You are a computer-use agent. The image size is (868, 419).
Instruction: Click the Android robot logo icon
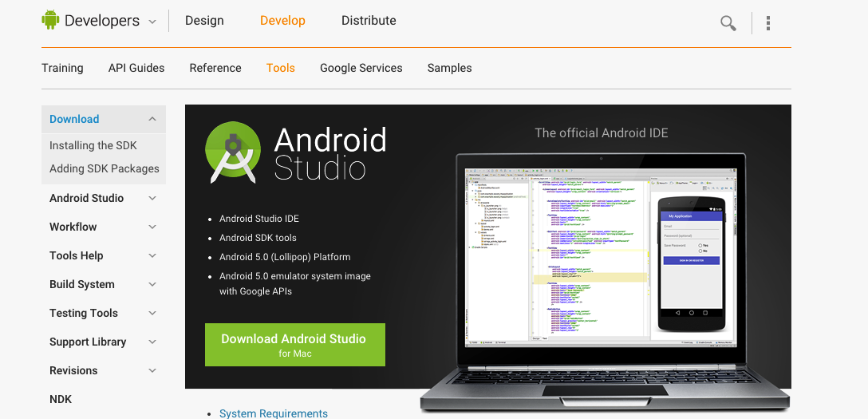pyautogui.click(x=50, y=20)
